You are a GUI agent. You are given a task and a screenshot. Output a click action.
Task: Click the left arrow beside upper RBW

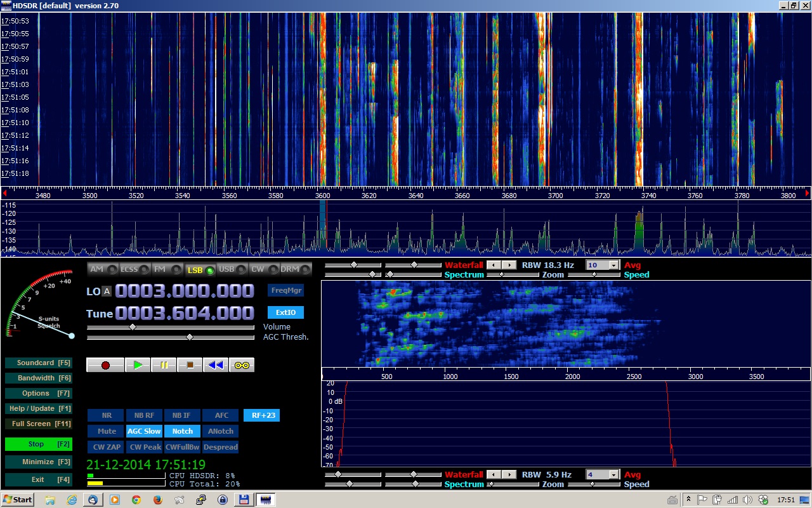tap(493, 265)
